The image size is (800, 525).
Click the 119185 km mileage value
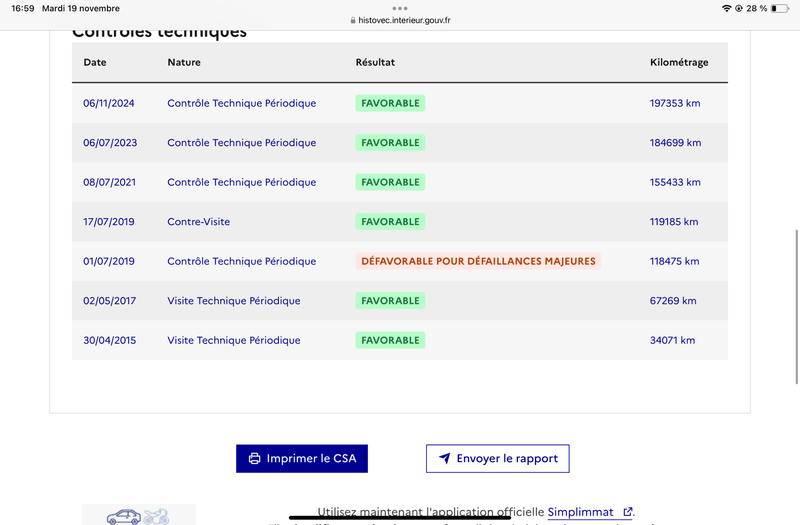click(x=673, y=222)
